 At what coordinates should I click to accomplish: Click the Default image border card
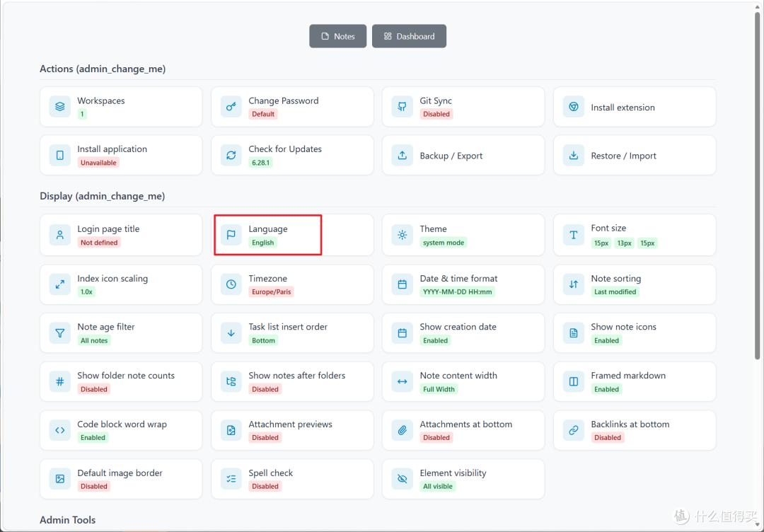tap(121, 479)
